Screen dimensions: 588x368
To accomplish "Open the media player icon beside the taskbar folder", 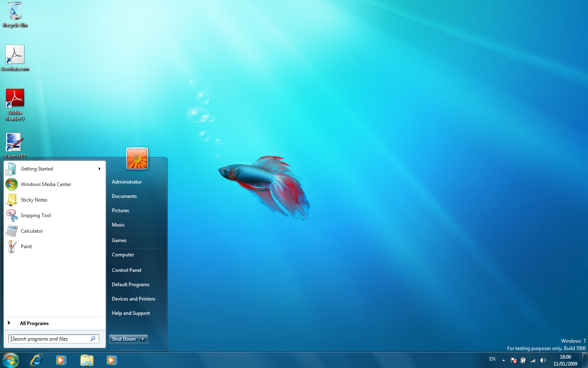I will pyautogui.click(x=111, y=360).
